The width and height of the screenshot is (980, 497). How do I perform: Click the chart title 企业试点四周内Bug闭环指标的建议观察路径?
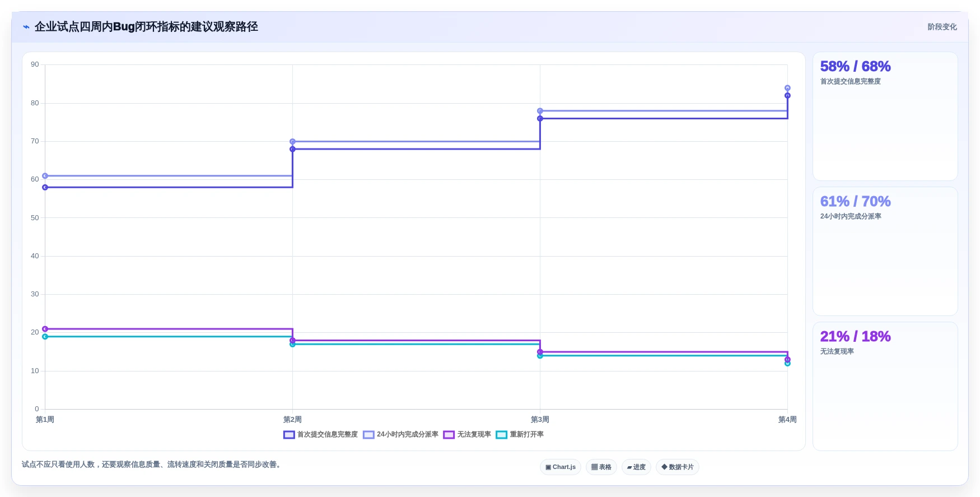click(146, 27)
